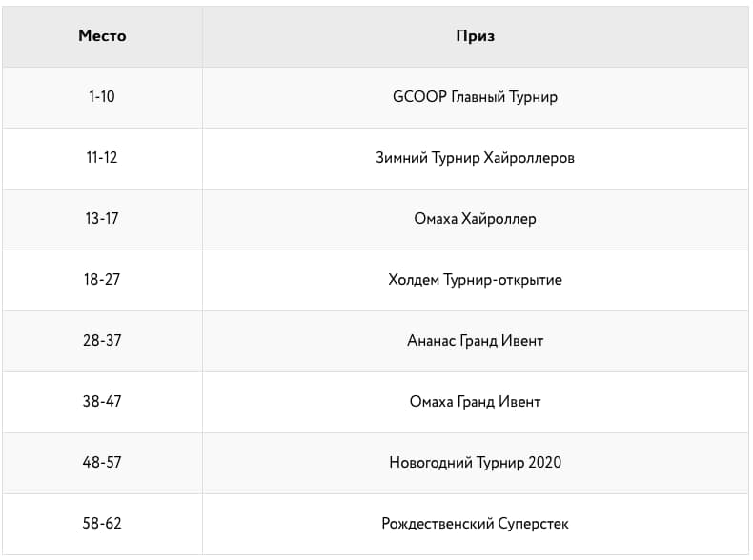The image size is (753, 560).
Task: Click Ананас Гранд Ивент prize text
Action: (x=475, y=341)
